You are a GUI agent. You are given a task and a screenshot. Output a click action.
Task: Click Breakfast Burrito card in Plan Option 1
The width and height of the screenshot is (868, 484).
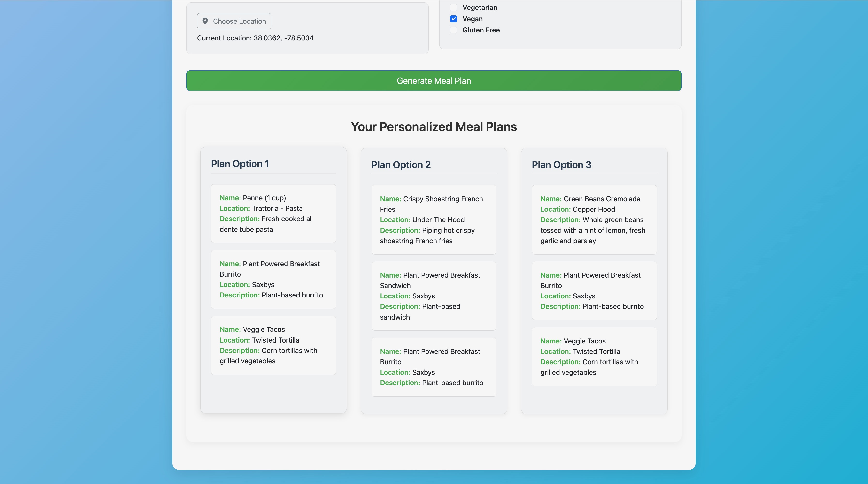[273, 279]
